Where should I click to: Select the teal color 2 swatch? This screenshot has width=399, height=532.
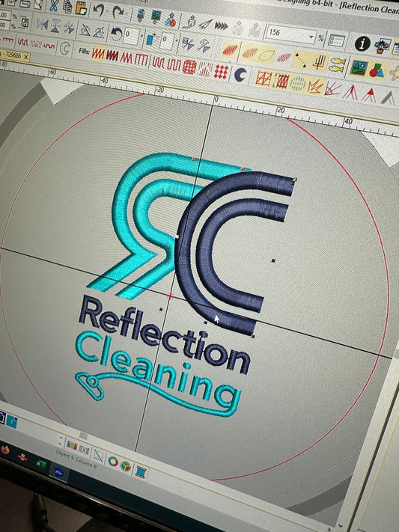(12, 422)
